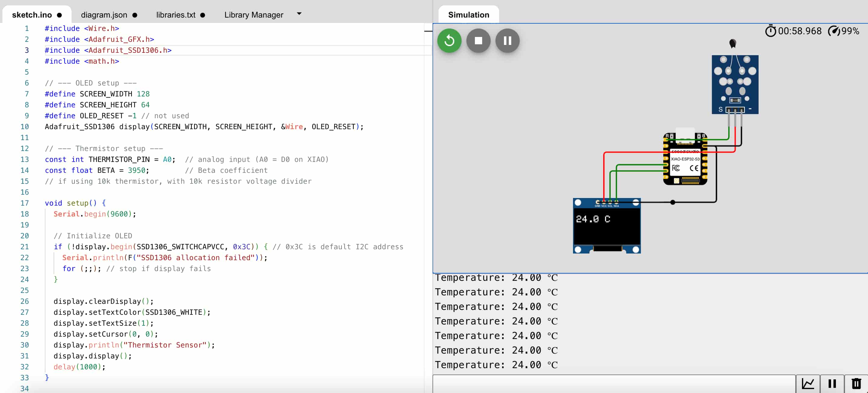Click the OLED display showing 24.0 C
Viewport: 868px width, 393px height.
pyautogui.click(x=607, y=226)
